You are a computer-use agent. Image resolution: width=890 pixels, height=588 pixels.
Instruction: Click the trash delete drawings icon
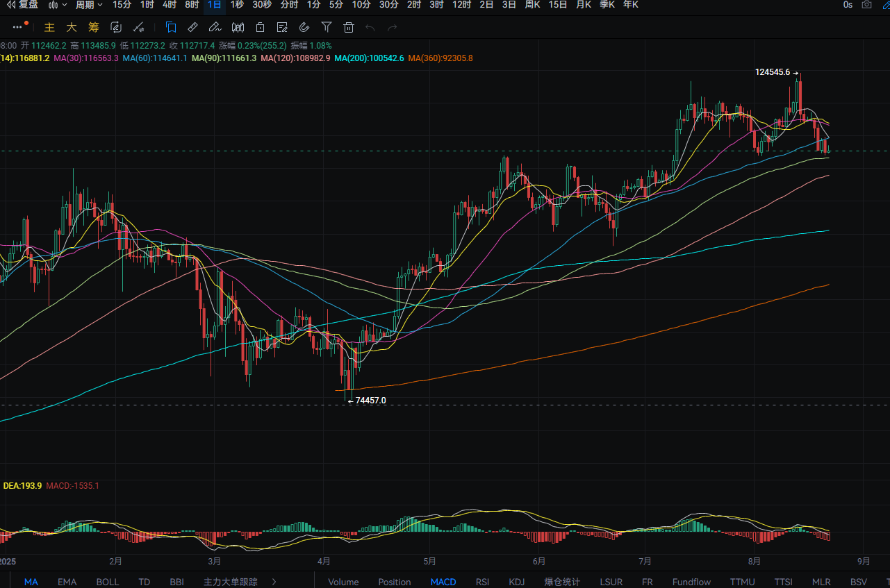click(x=349, y=28)
